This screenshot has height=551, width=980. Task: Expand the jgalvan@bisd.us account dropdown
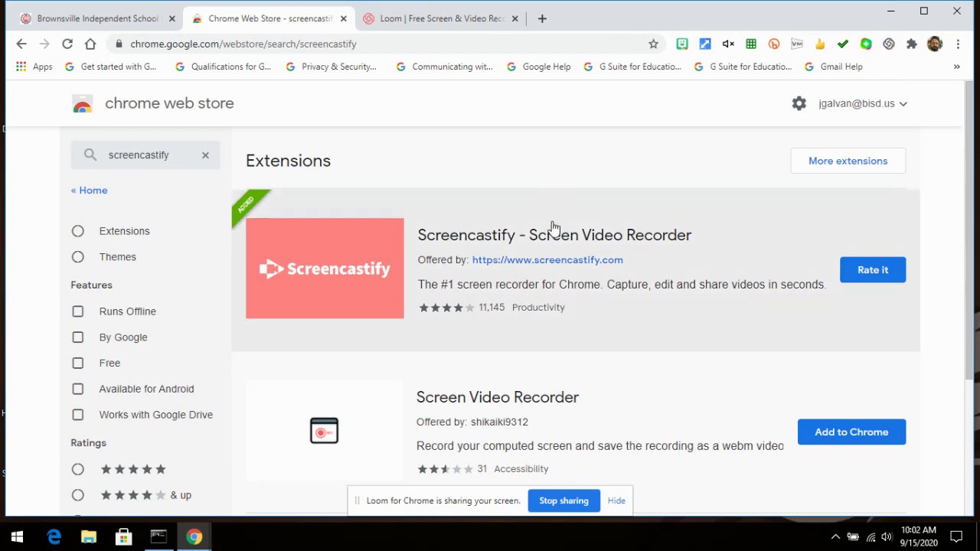[x=863, y=103]
